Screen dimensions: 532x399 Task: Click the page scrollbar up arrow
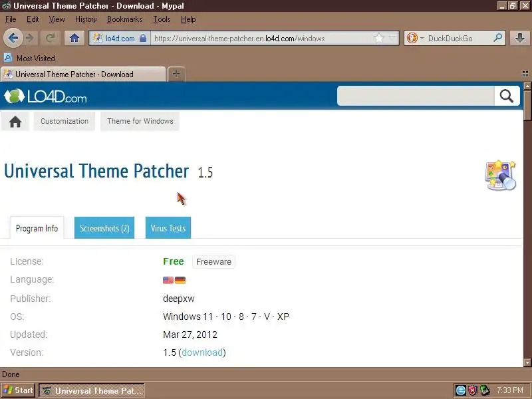[x=527, y=86]
